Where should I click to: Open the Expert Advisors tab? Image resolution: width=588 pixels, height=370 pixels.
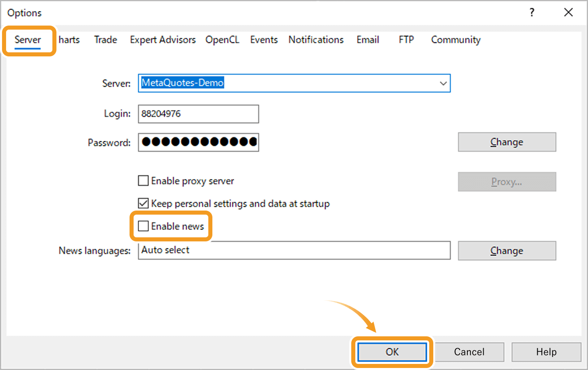tap(162, 40)
